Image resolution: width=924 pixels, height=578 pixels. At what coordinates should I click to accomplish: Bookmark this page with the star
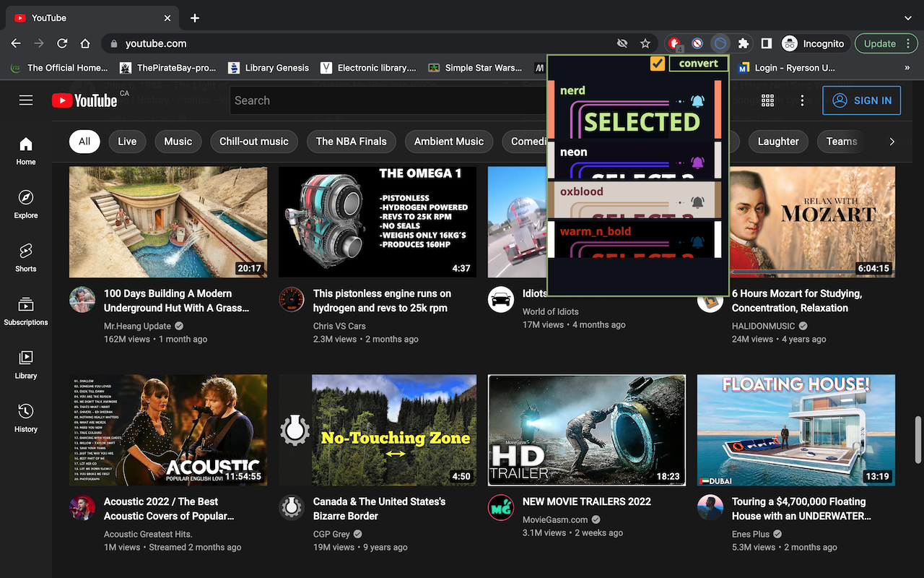(645, 43)
